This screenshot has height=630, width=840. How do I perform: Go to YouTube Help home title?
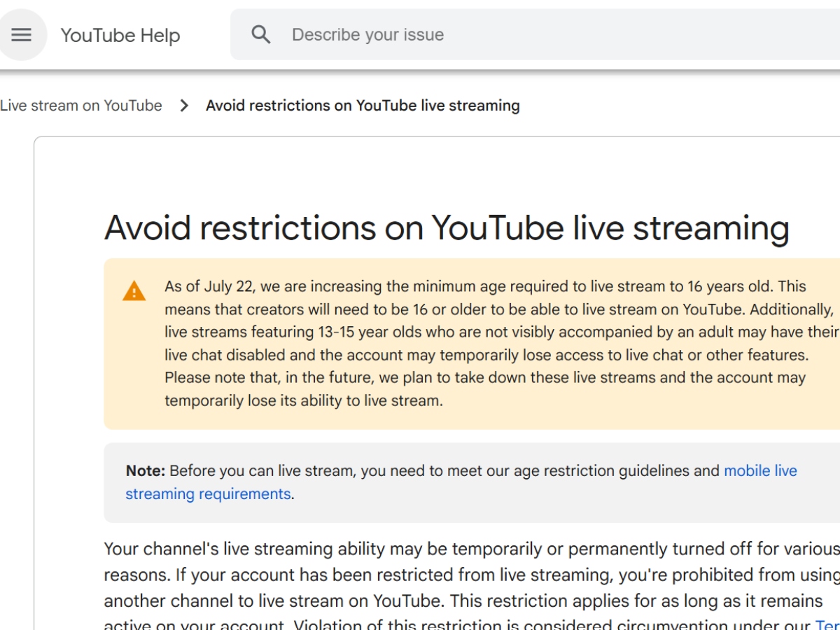(120, 36)
